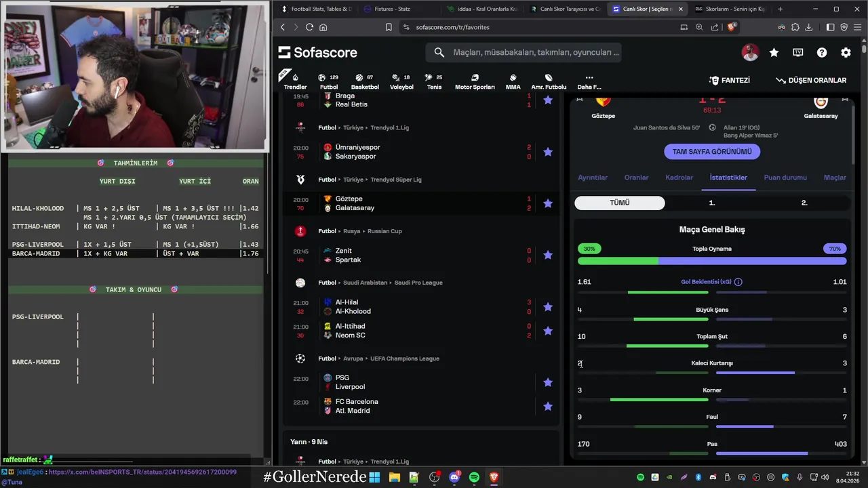Select the Amr. Futbolu icon

549,81
